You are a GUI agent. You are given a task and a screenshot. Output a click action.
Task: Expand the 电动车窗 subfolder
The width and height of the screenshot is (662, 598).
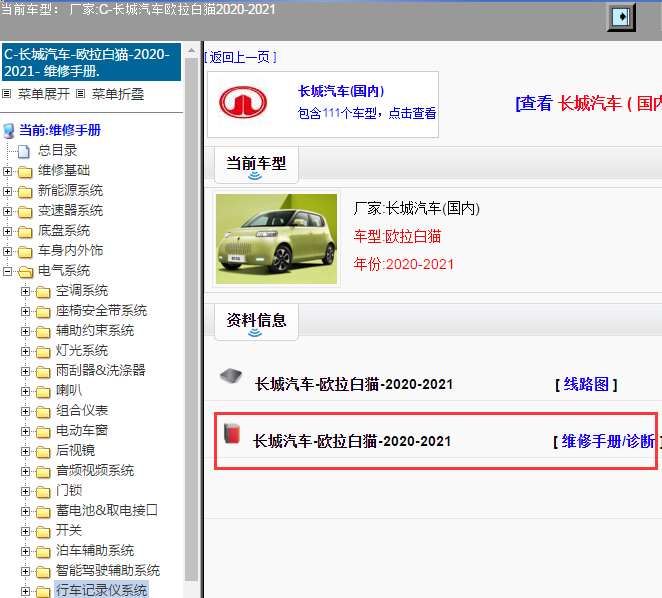[x=25, y=431]
